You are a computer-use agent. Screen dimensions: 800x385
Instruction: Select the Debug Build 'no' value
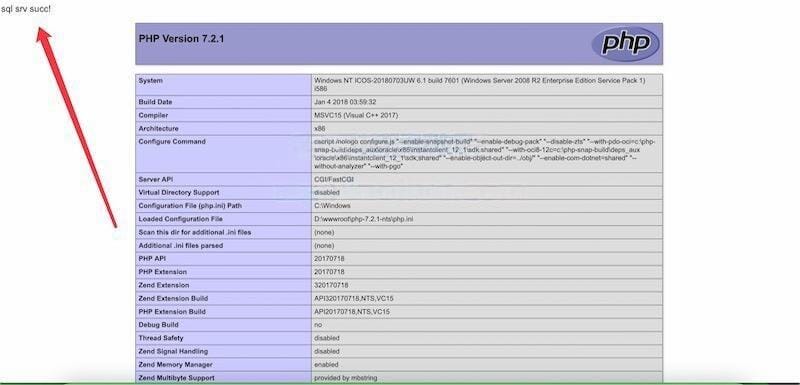coord(318,325)
